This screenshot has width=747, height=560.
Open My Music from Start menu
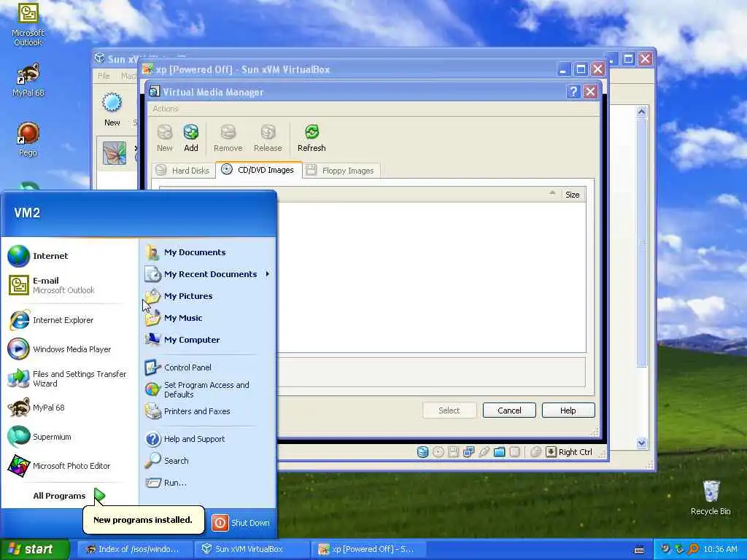(x=208, y=318)
